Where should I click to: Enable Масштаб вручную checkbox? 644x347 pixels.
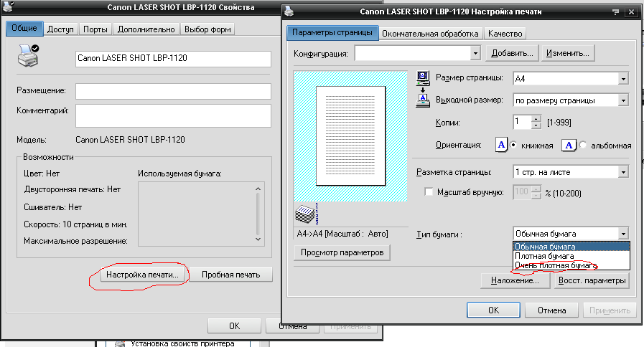click(429, 191)
